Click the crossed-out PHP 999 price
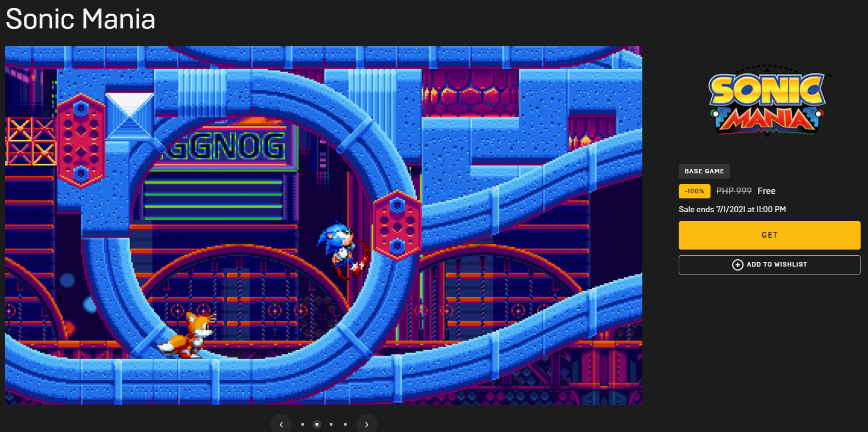 pyautogui.click(x=734, y=191)
